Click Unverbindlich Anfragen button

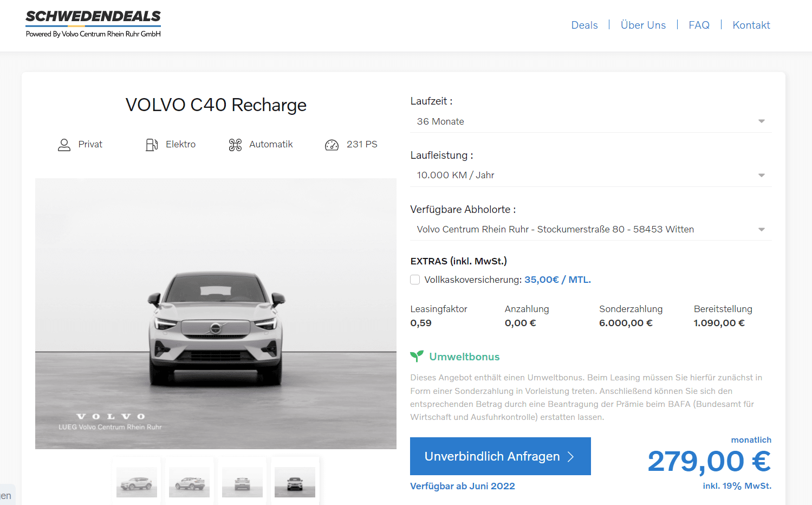(x=501, y=456)
